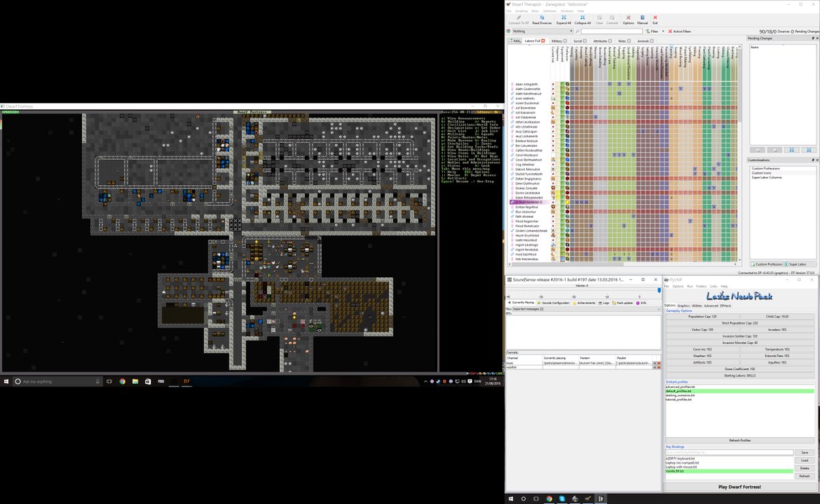Click Load key bindings button
The width and height of the screenshot is (820, 504).
(804, 460)
